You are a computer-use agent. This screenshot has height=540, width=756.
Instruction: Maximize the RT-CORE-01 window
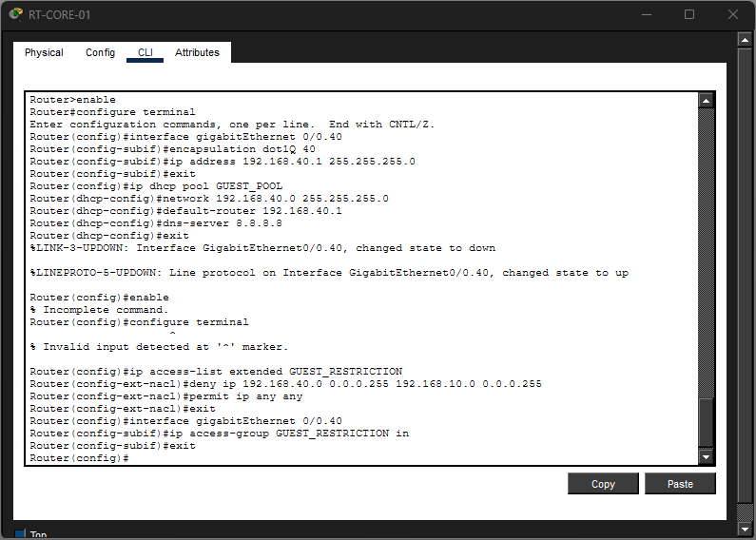tap(689, 14)
